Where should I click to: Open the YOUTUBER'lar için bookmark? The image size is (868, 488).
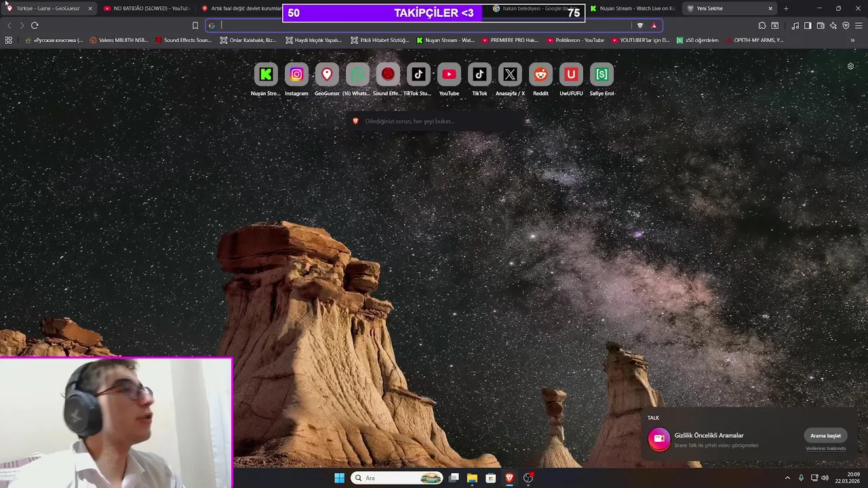[640, 40]
